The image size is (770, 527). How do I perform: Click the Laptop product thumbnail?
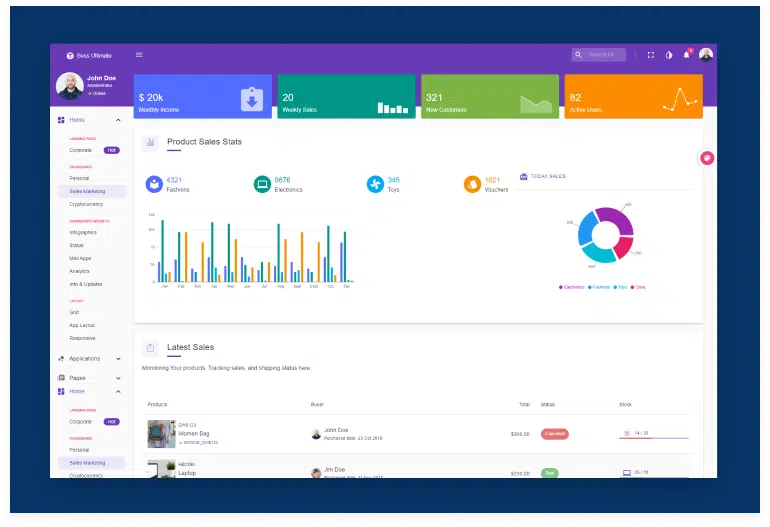pyautogui.click(x=162, y=469)
